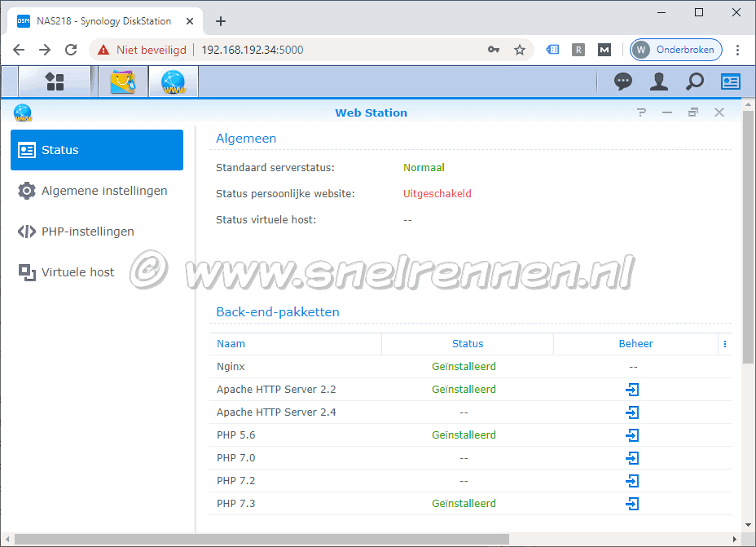Click the M browser extension icon
The image size is (756, 547).
point(604,50)
